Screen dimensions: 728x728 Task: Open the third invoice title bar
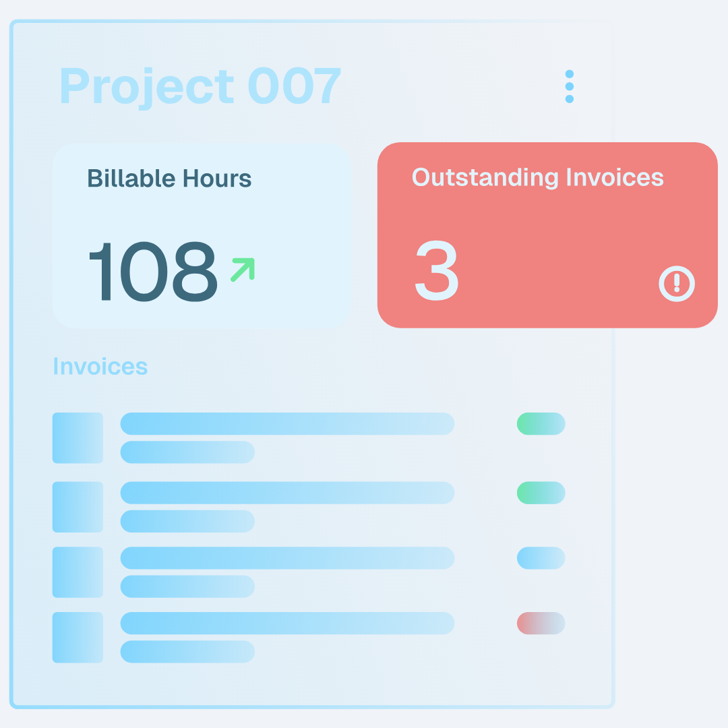[287, 558]
